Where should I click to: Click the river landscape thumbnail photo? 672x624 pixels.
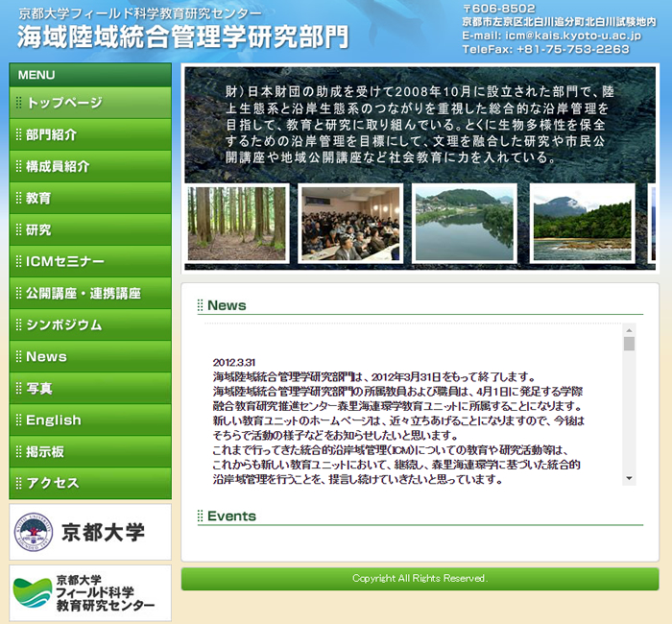[464, 224]
